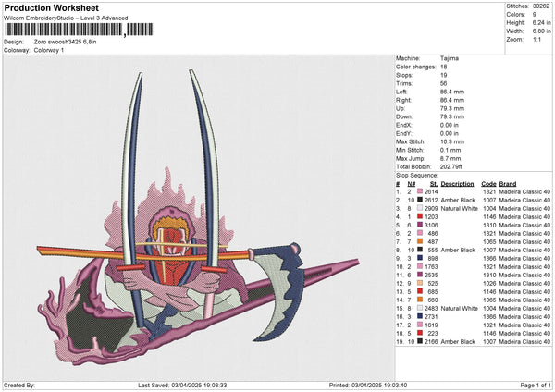The width and height of the screenshot is (555, 392).
Task: Select the Left: label
Action: pos(401,92)
